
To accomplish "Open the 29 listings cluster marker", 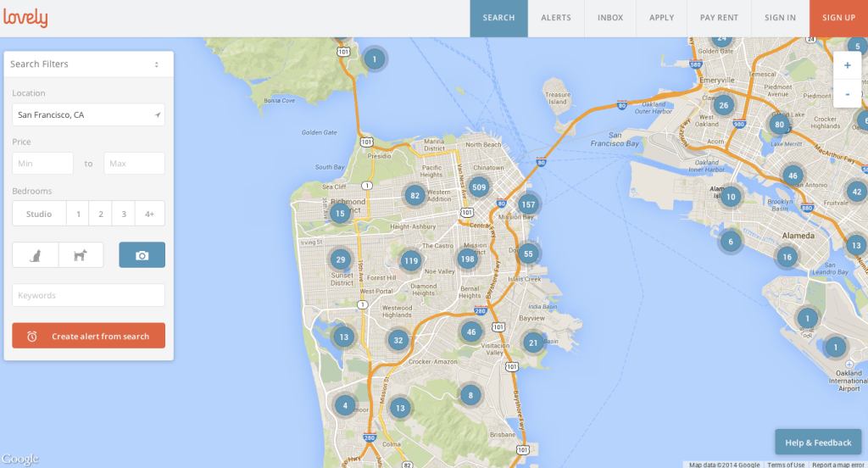I will [x=341, y=259].
